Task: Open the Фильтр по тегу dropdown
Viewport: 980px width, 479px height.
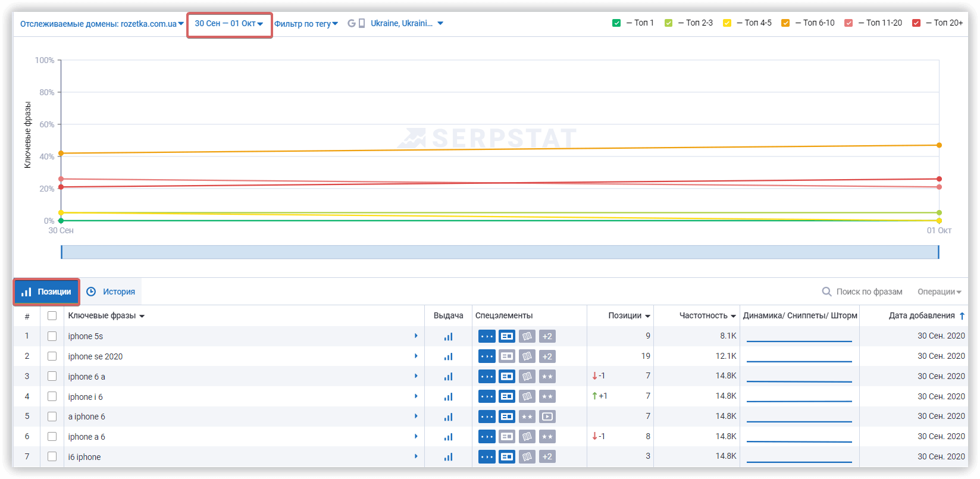Action: (x=306, y=24)
